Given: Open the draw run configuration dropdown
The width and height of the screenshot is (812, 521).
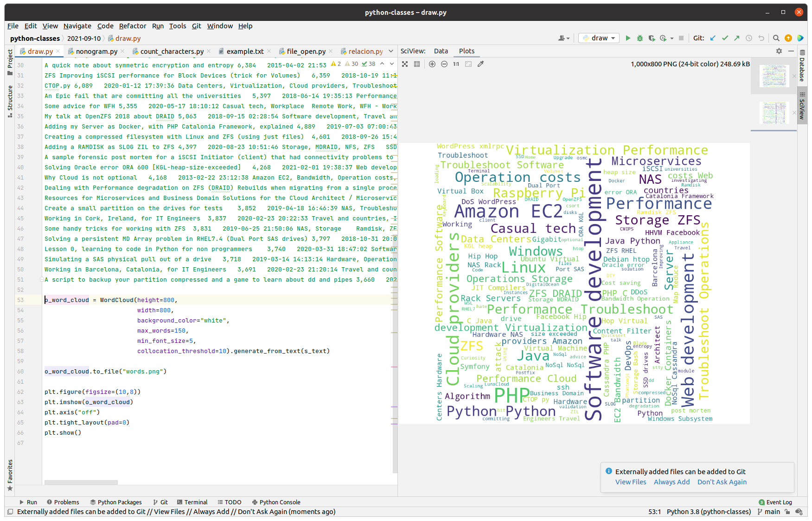Looking at the screenshot, I should pyautogui.click(x=599, y=38).
